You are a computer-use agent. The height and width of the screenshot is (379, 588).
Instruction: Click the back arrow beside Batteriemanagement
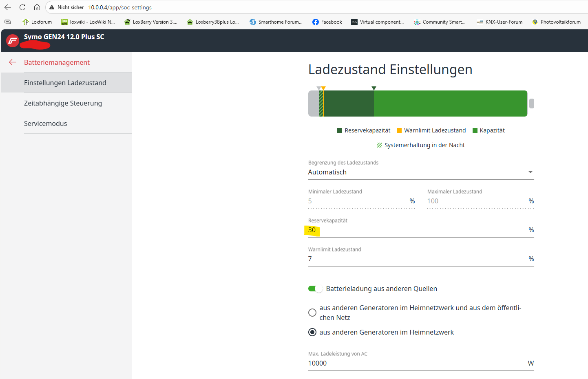[x=13, y=62]
